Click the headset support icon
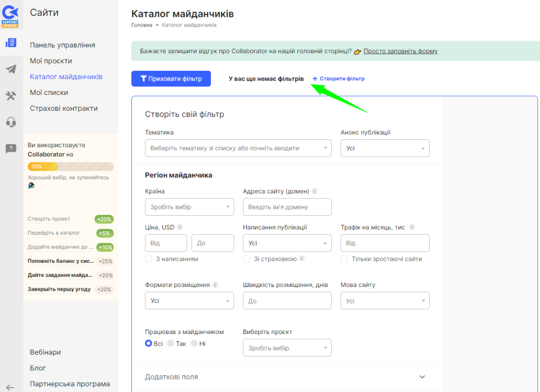The height and width of the screenshot is (392, 540). coord(11,122)
